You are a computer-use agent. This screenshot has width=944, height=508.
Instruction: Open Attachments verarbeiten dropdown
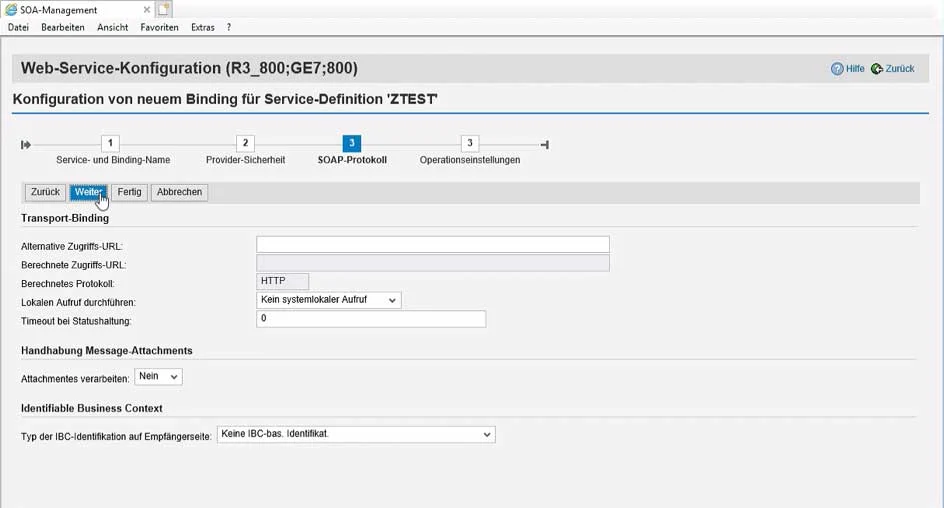click(158, 376)
